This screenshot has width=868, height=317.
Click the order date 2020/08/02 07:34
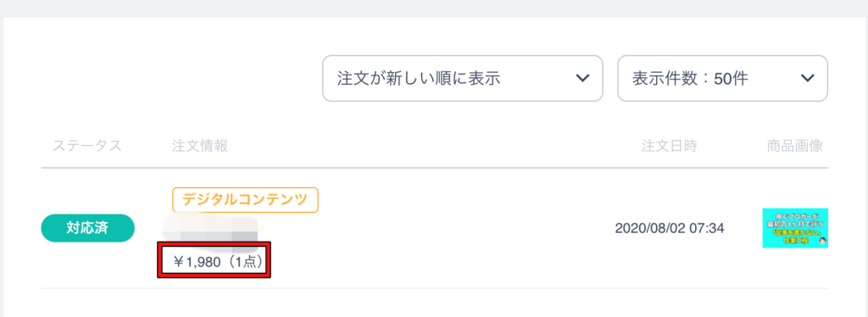point(670,228)
